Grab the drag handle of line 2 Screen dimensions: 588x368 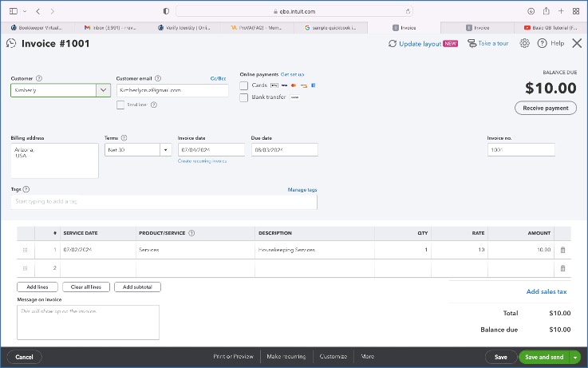[25, 268]
